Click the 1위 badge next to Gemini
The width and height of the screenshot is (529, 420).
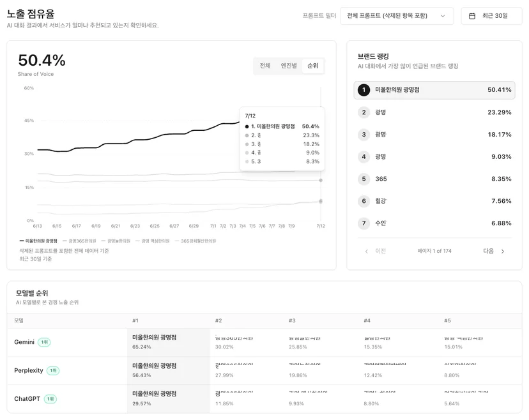point(44,342)
